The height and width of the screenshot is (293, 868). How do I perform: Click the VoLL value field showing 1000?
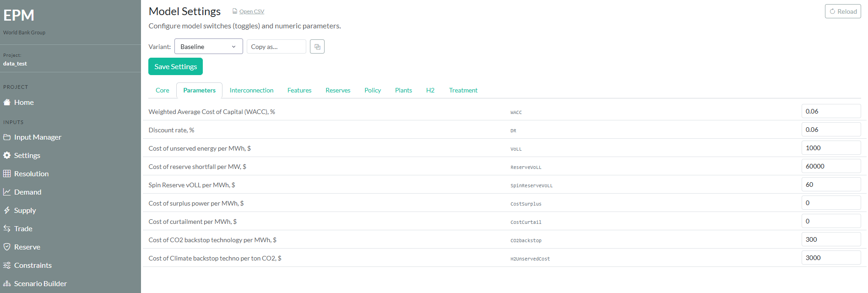pos(831,148)
